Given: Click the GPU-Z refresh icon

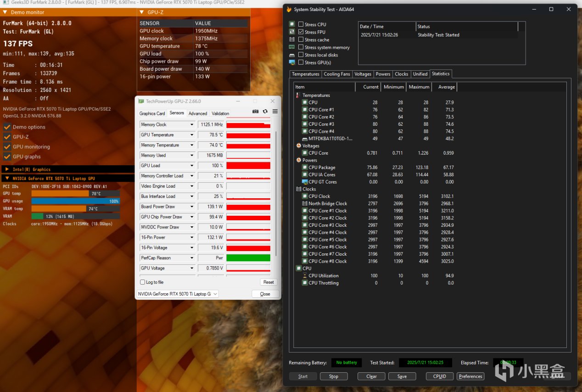Looking at the screenshot, I should 265,112.
